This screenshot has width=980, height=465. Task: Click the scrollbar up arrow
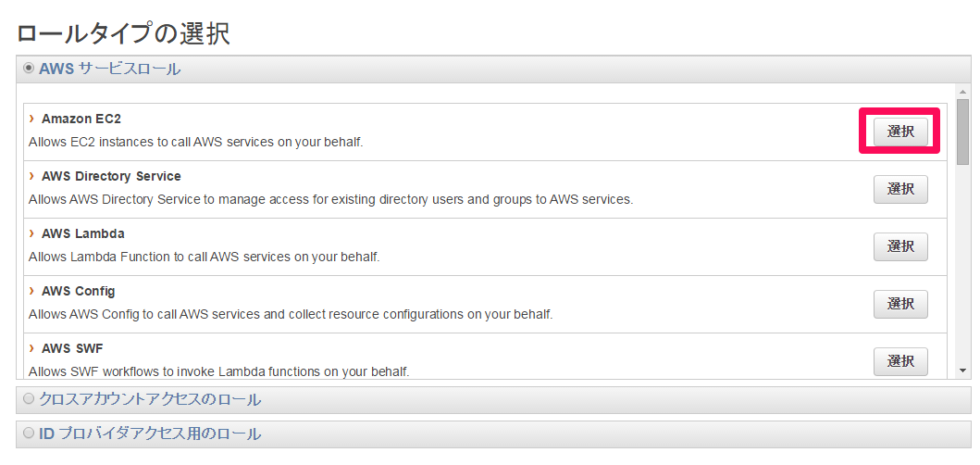click(x=962, y=92)
